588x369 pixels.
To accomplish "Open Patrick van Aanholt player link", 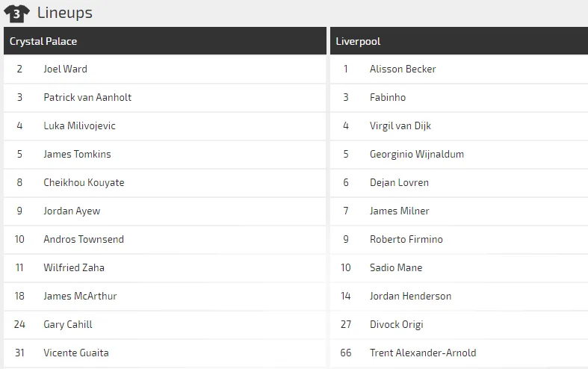I will 87,97.
